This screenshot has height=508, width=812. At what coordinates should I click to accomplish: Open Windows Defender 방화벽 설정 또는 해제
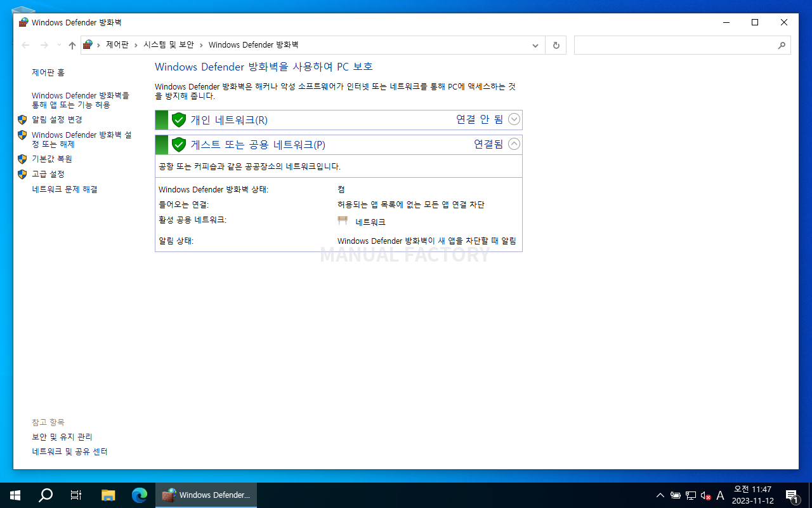(x=81, y=140)
